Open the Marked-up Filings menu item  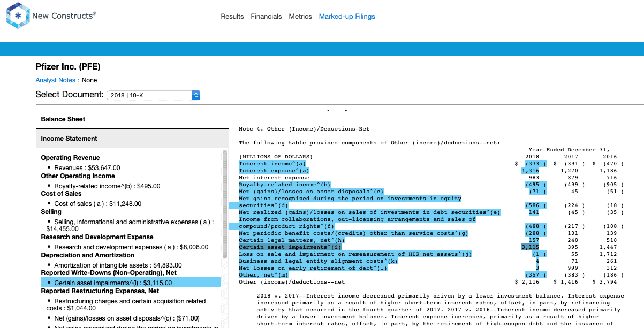point(347,17)
